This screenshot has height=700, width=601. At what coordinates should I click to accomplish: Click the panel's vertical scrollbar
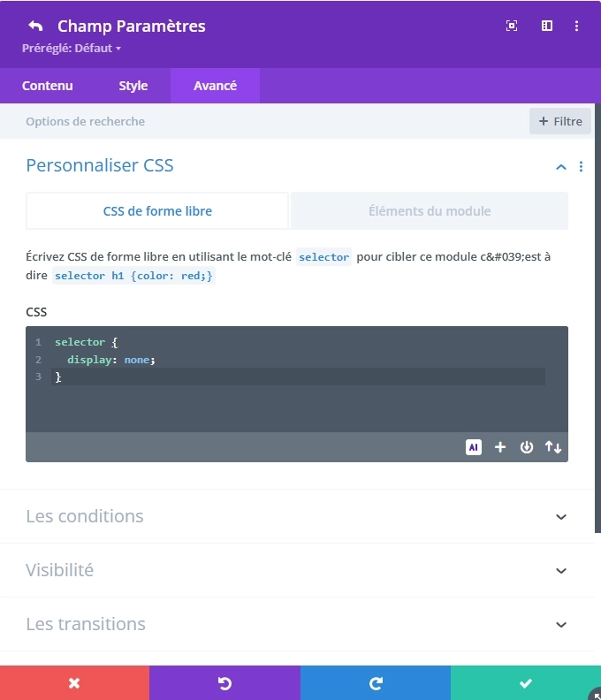pyautogui.click(x=597, y=318)
